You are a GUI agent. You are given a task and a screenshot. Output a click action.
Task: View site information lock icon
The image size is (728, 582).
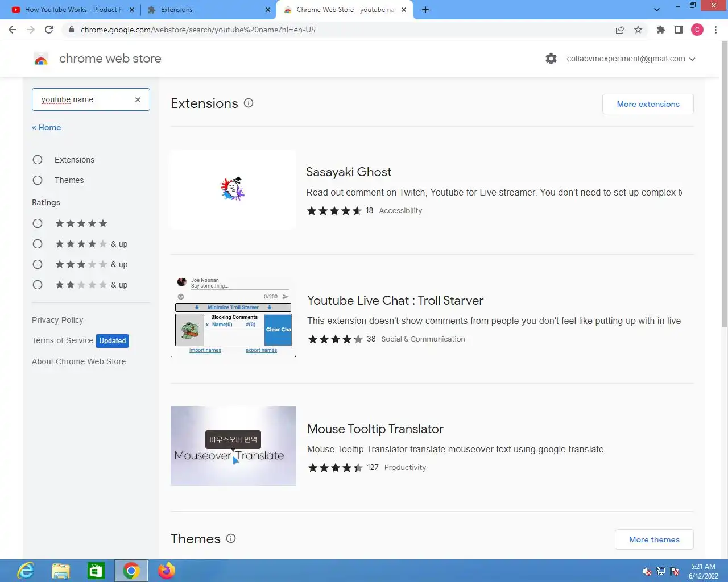point(71,30)
